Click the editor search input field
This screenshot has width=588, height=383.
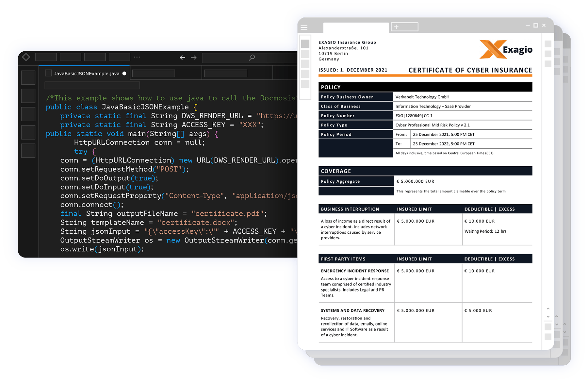250,58
